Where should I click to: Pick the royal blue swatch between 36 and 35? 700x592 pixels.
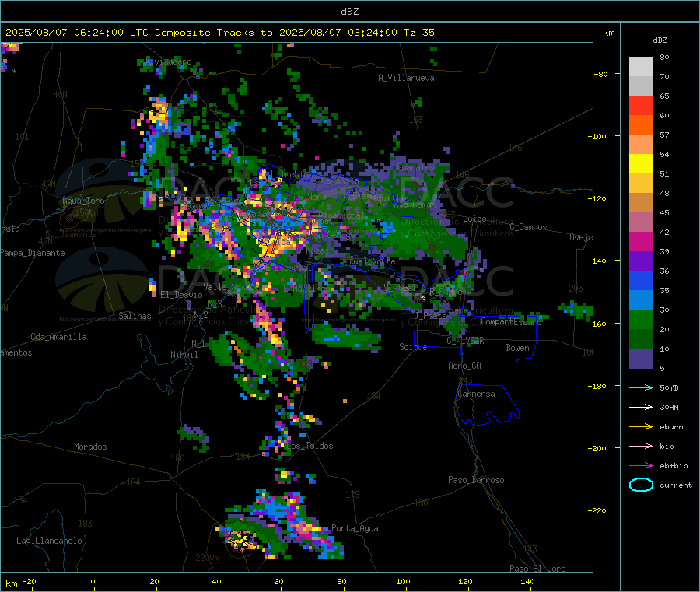(641, 280)
